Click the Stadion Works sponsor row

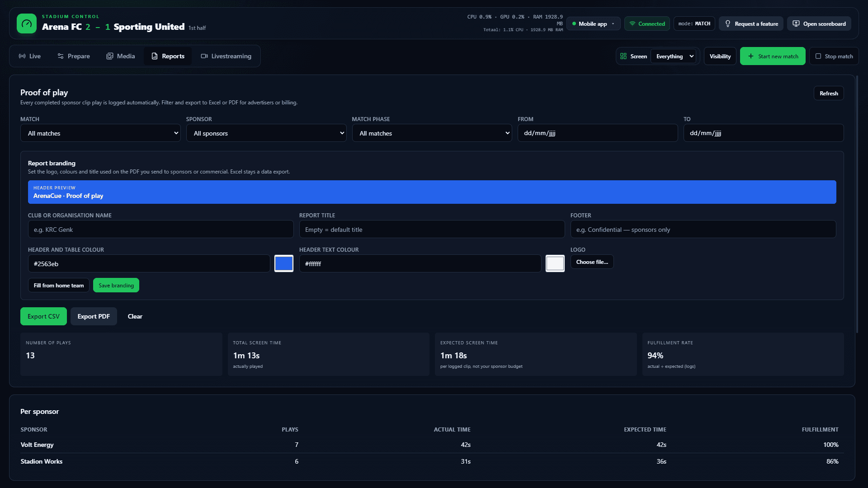432,461
